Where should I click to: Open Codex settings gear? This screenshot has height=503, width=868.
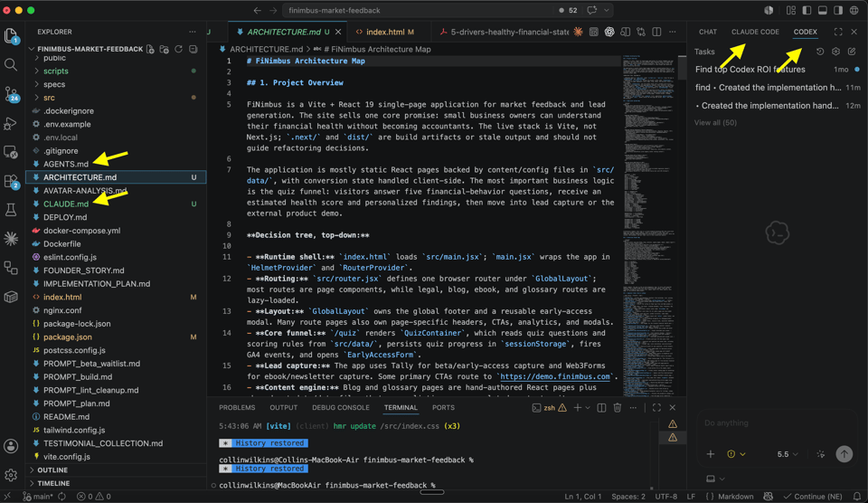(835, 52)
